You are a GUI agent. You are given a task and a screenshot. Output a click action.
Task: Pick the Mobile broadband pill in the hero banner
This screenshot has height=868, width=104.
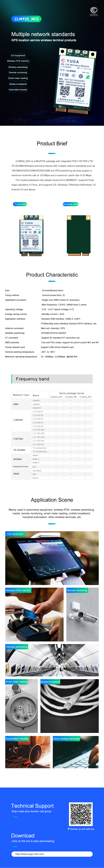[18, 84]
